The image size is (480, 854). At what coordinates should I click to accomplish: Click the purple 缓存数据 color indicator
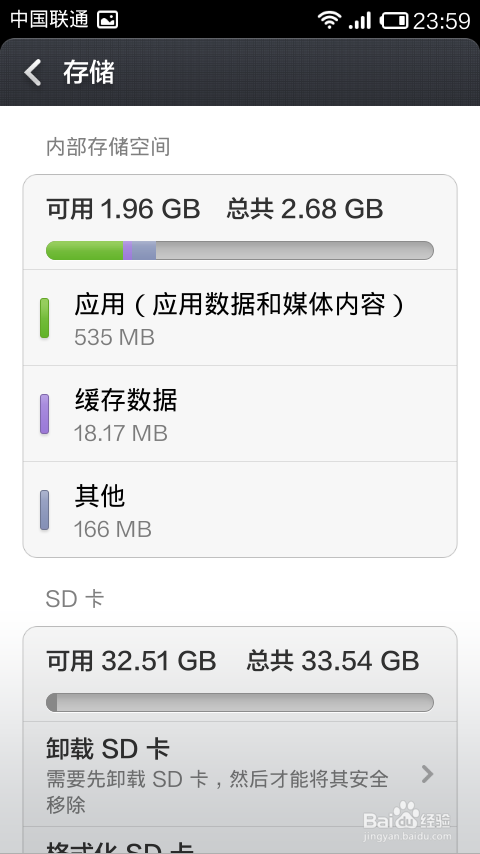(45, 414)
